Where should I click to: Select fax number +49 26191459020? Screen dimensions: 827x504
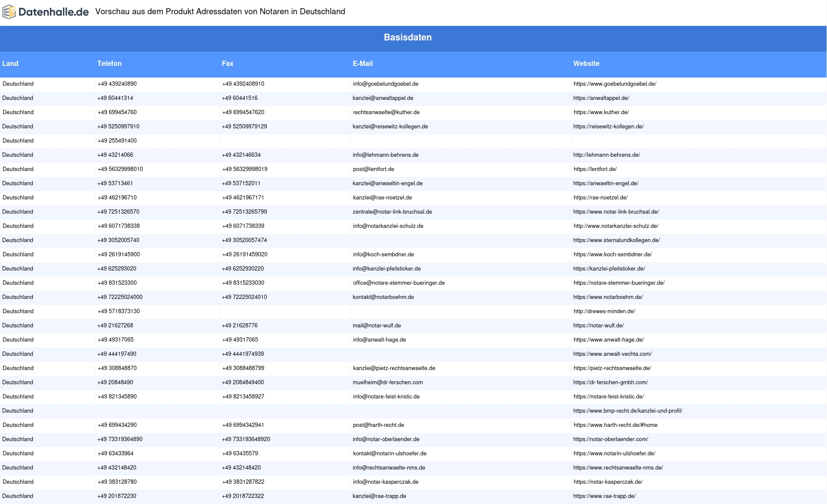(x=245, y=255)
